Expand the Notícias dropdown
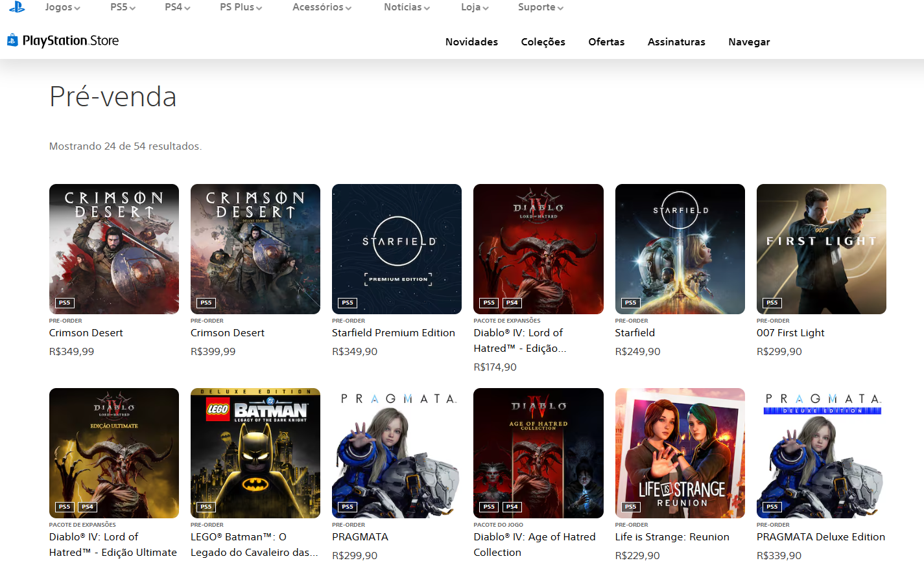Viewport: 924px width, 563px height. 407,7
